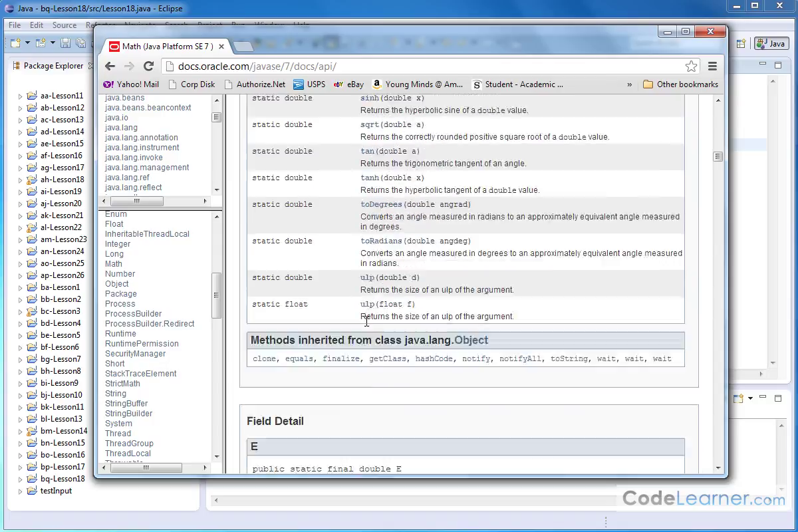Open the getClass inherited method link
798x532 pixels.
[388, 358]
